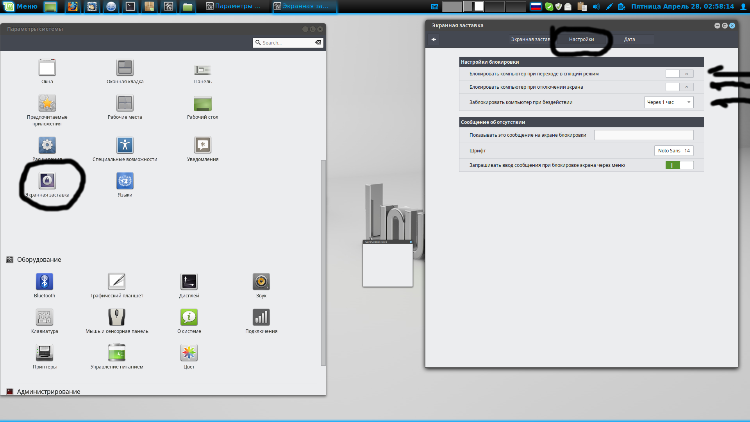Open the Printers icon
This screenshot has width=750, height=422.
click(45, 353)
